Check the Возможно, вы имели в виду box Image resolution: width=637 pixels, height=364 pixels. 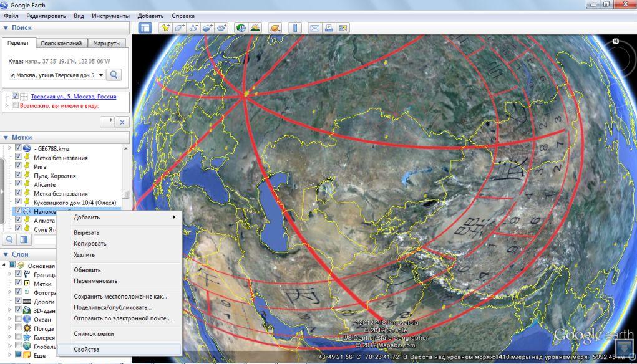click(x=15, y=105)
